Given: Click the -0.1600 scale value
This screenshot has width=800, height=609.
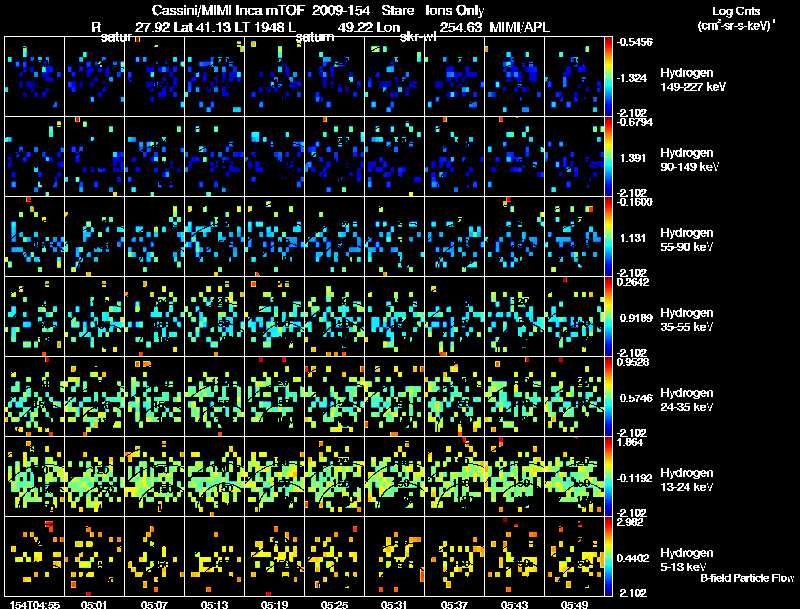Looking at the screenshot, I should point(634,202).
